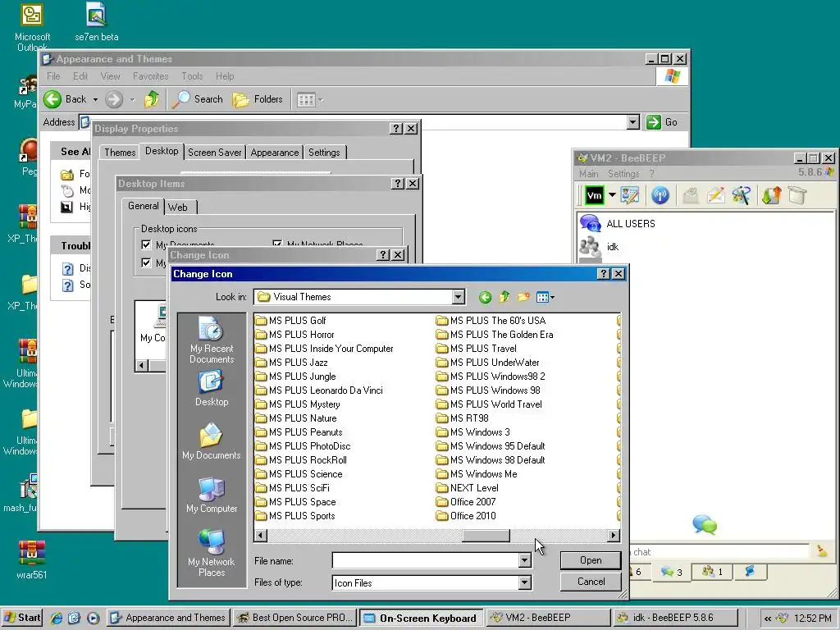Show hidden tray icons with the chevron
Screen dimensions: 840x630
(x=768, y=619)
